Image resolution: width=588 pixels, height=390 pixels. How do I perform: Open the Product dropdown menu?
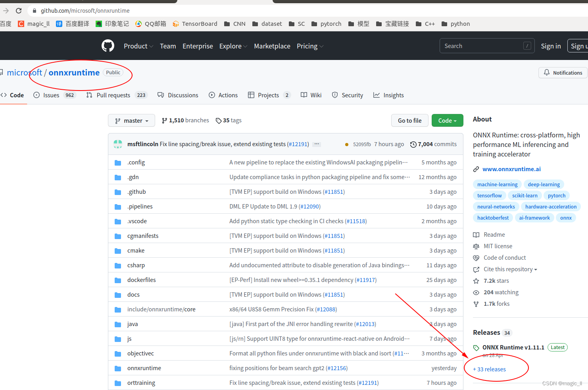(138, 46)
